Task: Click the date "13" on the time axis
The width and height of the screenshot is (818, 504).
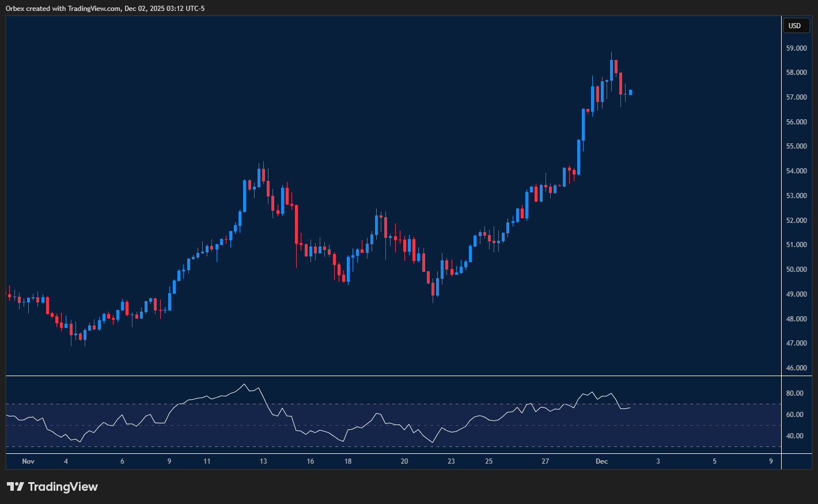Action: tap(263, 461)
